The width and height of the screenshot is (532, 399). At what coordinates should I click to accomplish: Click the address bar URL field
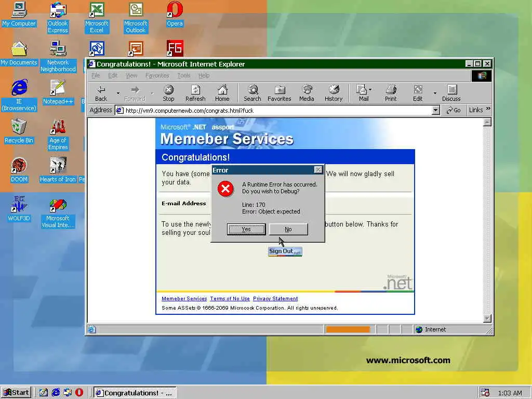[x=273, y=110]
